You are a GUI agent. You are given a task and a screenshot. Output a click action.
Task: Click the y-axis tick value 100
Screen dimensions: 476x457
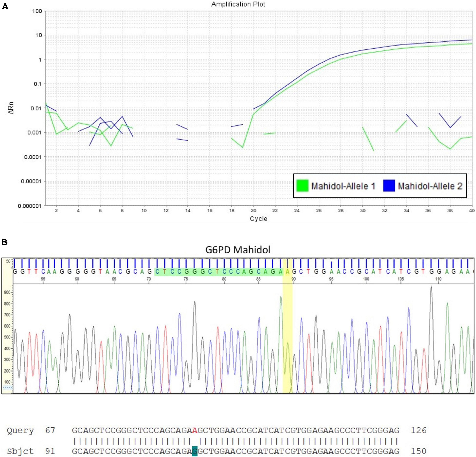click(37, 11)
